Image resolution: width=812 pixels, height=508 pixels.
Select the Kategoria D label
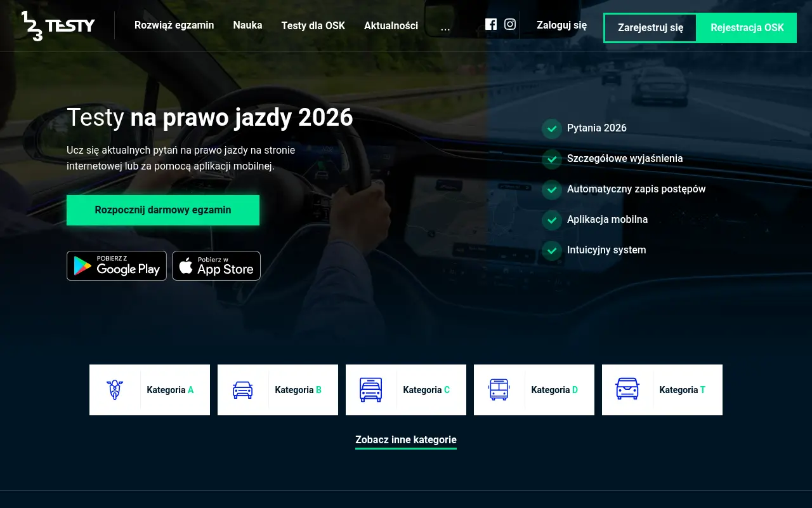pos(554,390)
